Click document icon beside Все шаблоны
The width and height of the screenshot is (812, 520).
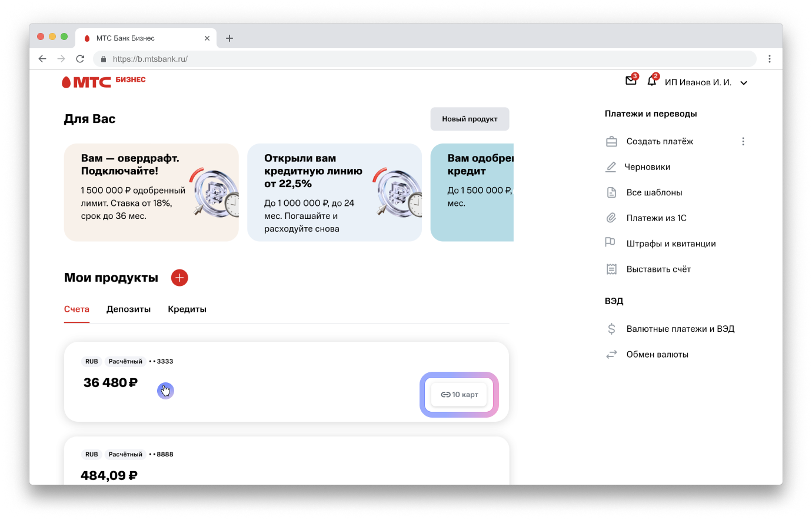pyautogui.click(x=611, y=192)
